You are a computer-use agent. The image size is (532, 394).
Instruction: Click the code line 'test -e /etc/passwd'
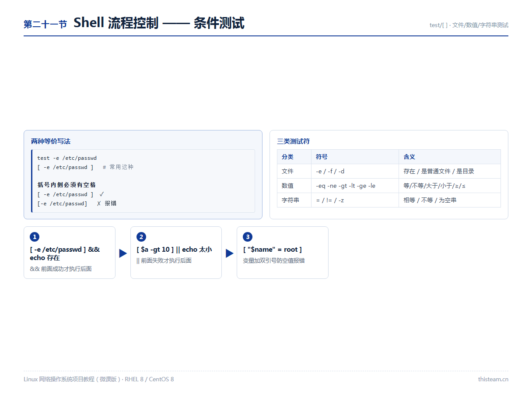click(67, 158)
